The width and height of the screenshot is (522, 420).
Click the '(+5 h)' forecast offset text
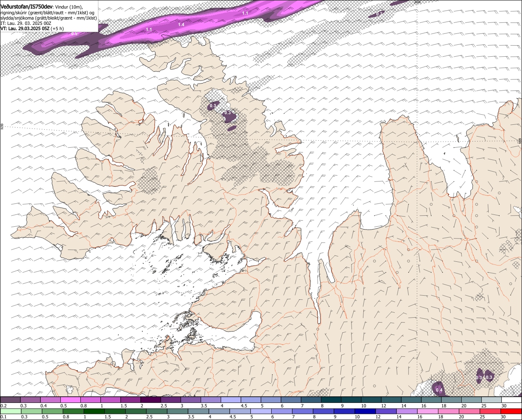[x=58, y=29]
